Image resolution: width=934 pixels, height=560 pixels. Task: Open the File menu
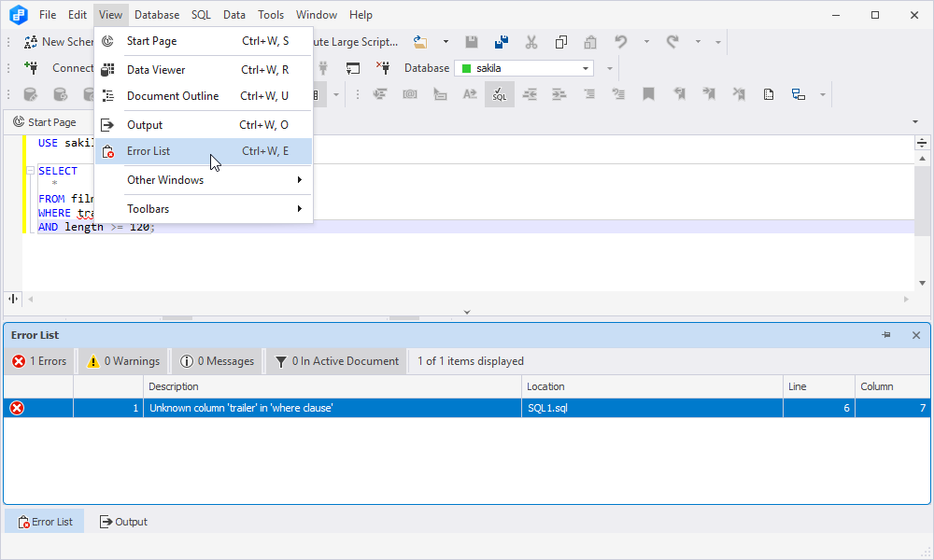pos(48,15)
